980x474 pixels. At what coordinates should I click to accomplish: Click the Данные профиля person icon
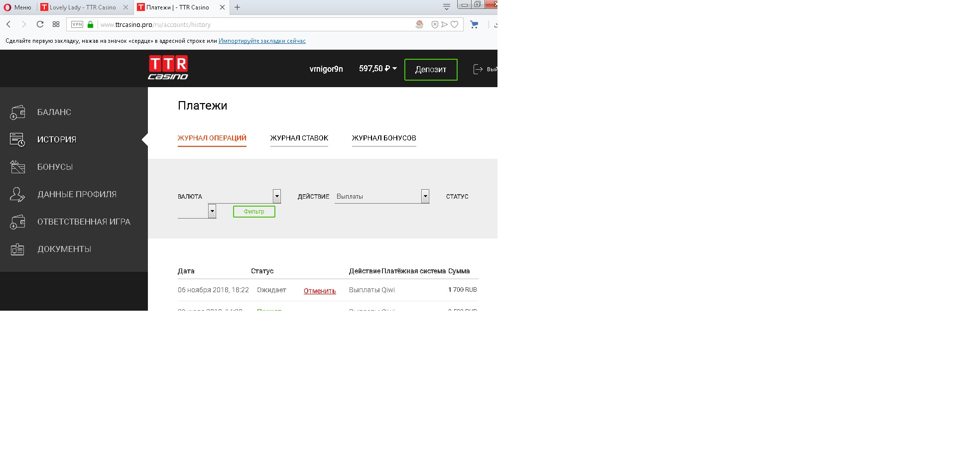(x=17, y=195)
